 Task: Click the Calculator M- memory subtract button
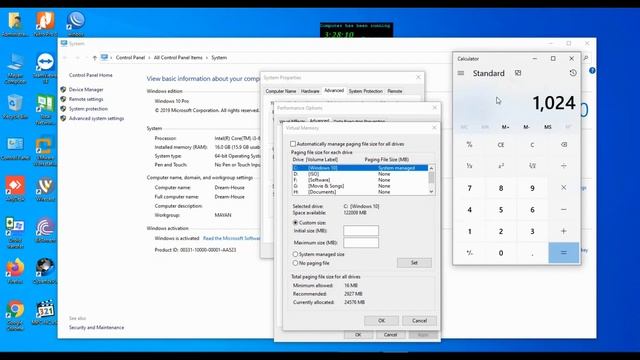527,127
